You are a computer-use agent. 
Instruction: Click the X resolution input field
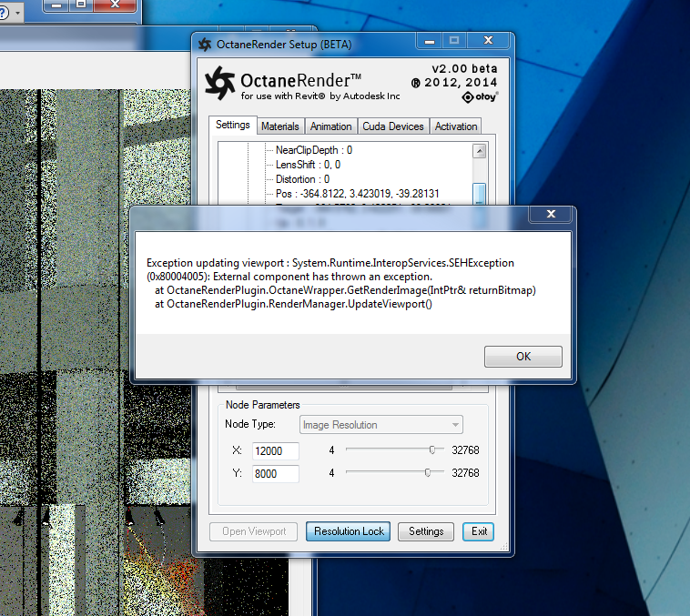click(x=276, y=451)
